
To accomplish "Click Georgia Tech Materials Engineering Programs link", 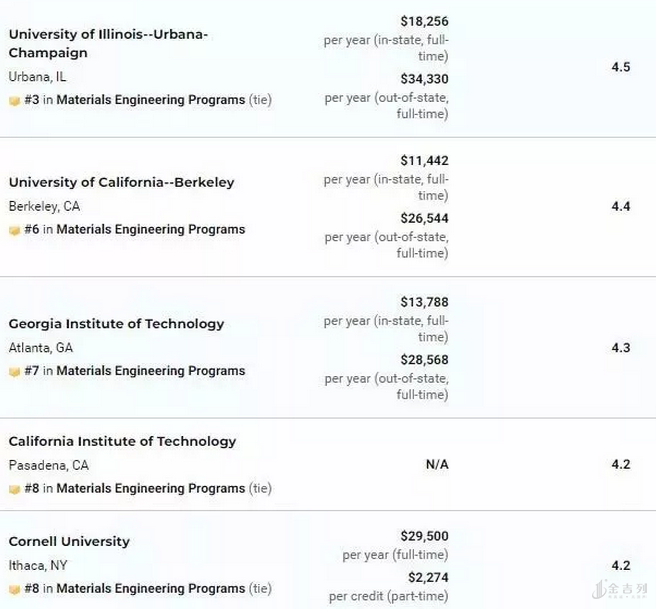I will [x=150, y=371].
